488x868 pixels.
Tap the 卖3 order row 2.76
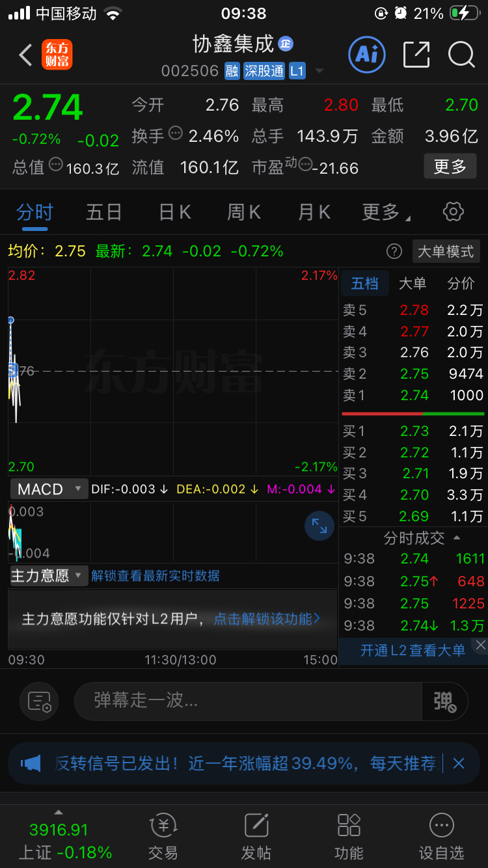point(413,353)
